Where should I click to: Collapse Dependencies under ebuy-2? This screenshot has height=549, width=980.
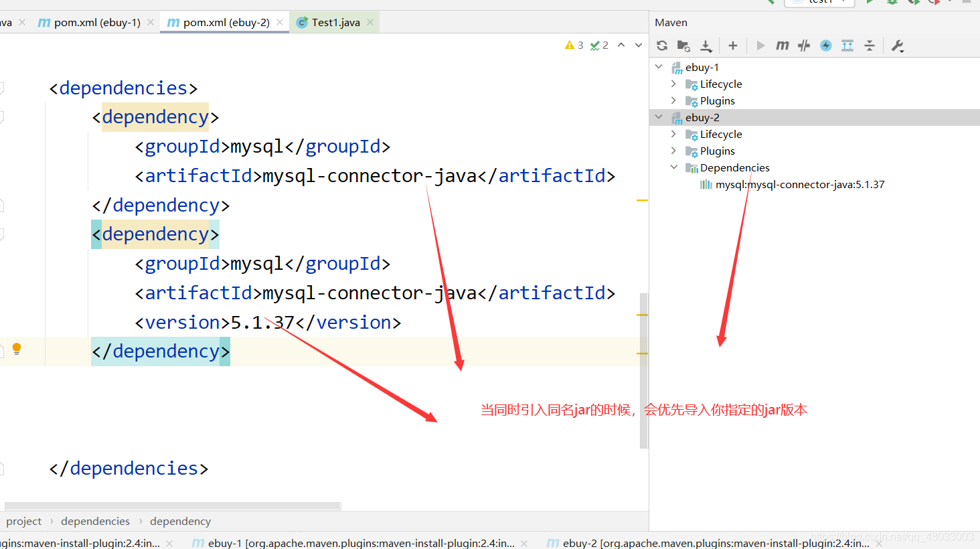coord(673,167)
